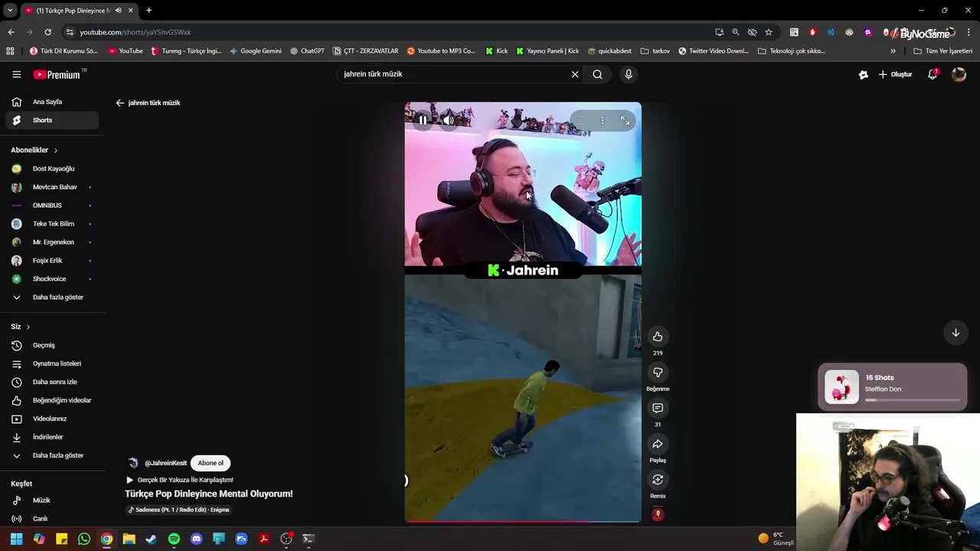Seek the 16 Shots mini player progress
The image size is (980, 551).
(x=913, y=399)
